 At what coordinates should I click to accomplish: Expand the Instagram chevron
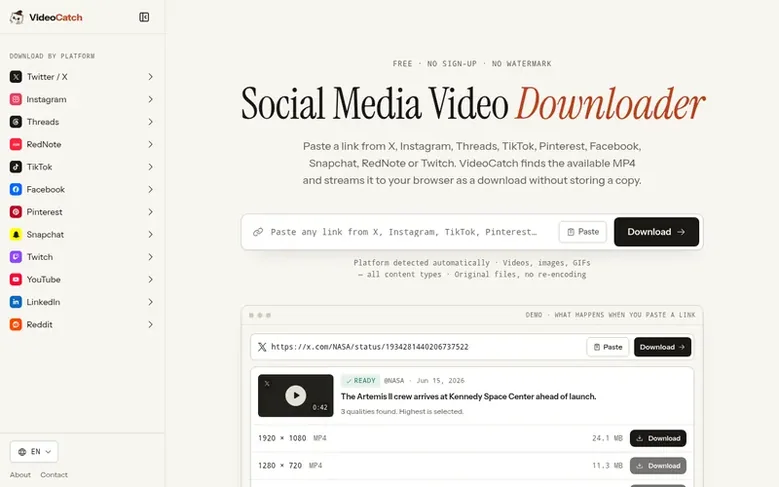[x=150, y=99]
